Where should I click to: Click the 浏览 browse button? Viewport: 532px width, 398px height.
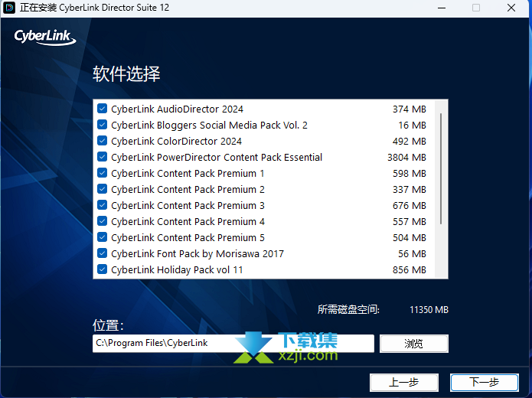tap(414, 344)
